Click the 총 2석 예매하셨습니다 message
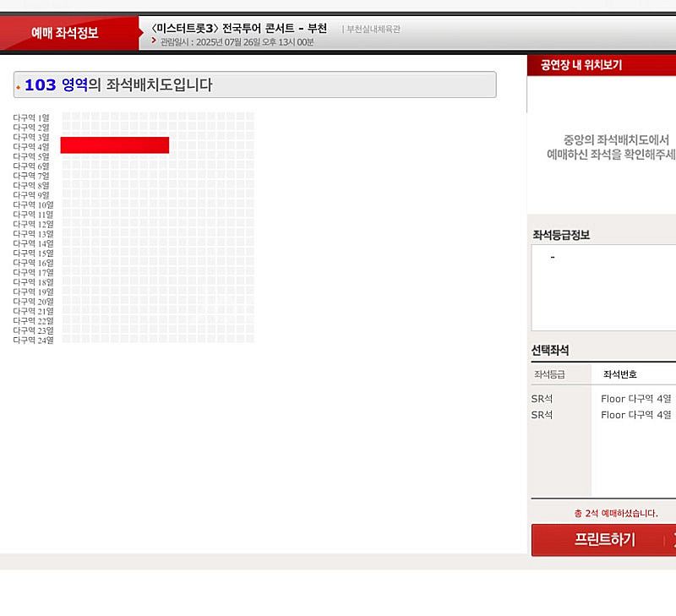The image size is (676, 616). [x=616, y=513]
